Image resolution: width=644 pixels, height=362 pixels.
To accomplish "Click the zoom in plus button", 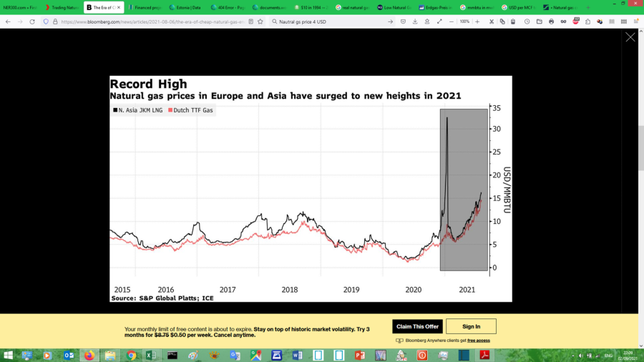I will 477,21.
